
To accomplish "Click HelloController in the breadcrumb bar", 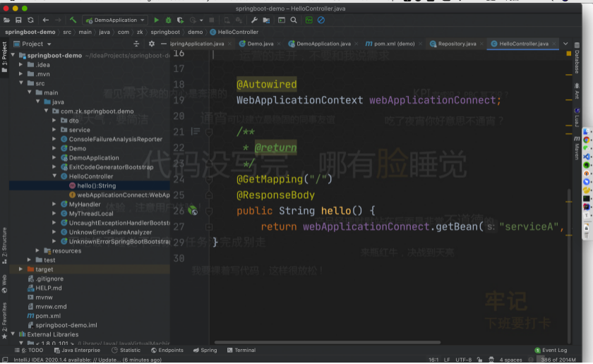I will (234, 32).
